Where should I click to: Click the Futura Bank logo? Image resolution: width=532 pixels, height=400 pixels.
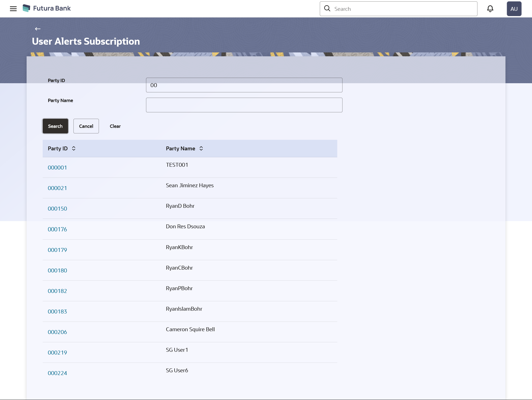[x=47, y=8]
